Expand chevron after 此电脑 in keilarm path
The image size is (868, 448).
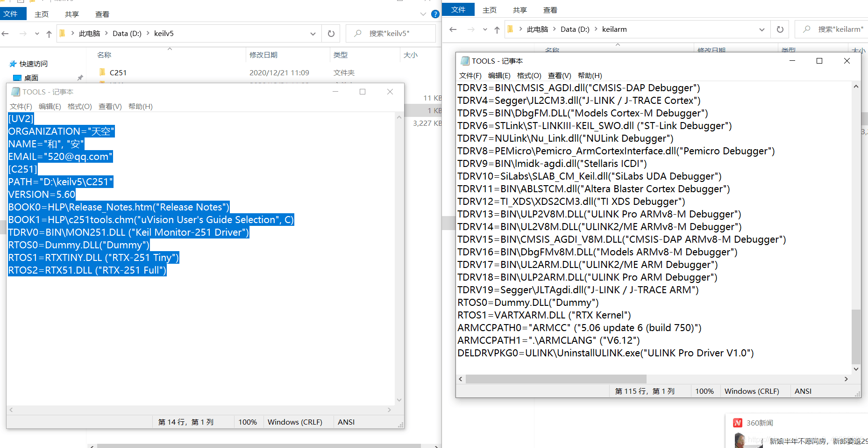pyautogui.click(x=555, y=29)
